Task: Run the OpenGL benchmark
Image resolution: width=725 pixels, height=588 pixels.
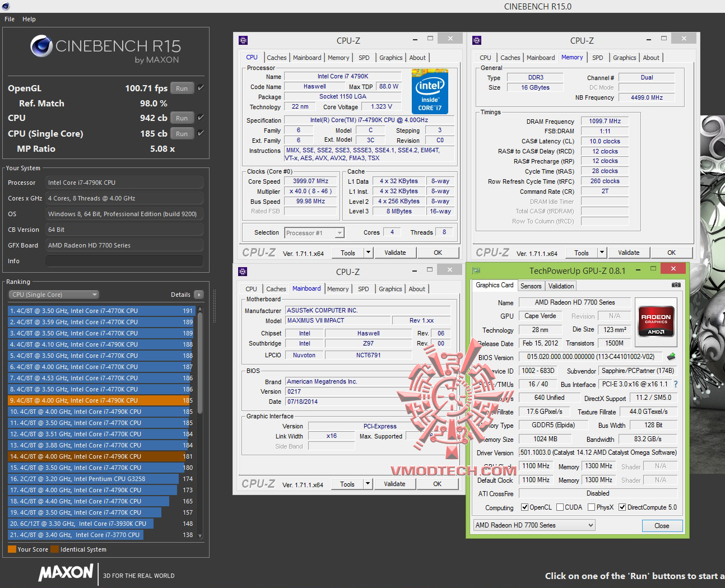Action: coord(182,88)
